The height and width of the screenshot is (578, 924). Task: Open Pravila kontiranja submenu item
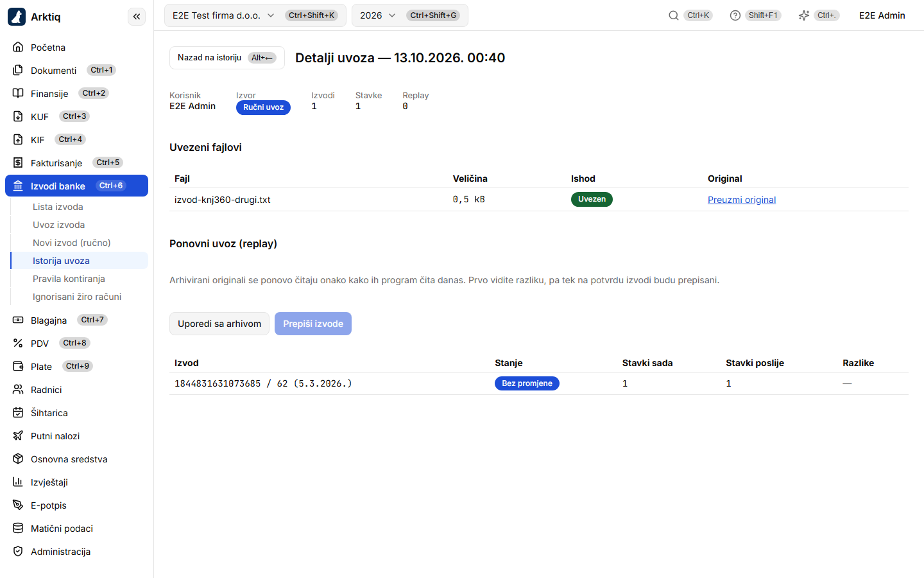coord(80,279)
